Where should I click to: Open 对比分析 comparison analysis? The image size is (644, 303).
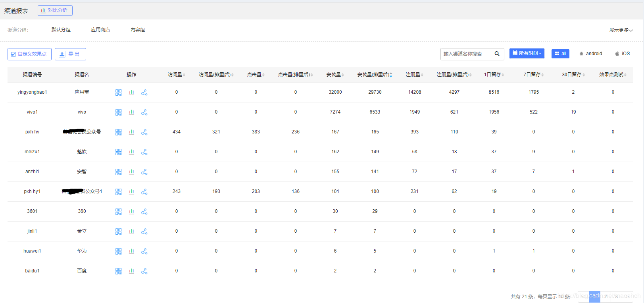click(x=55, y=10)
